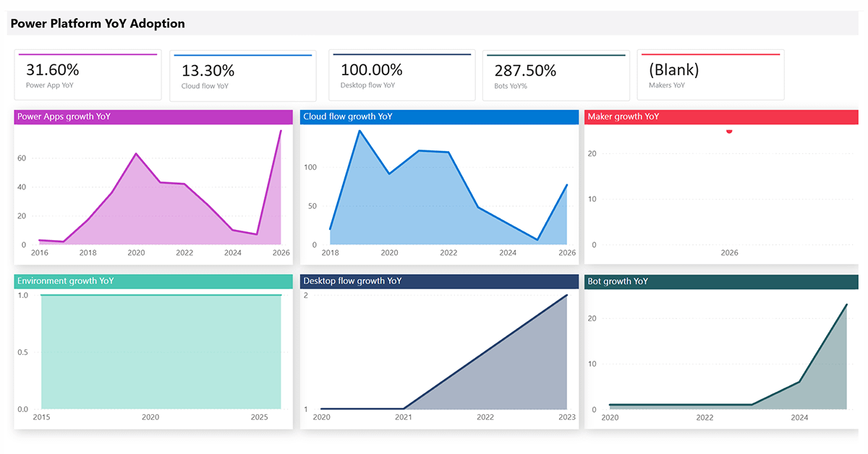This screenshot has width=868, height=454.
Task: Click the Cloud flow YoY 13.30% card
Action: pos(242,74)
